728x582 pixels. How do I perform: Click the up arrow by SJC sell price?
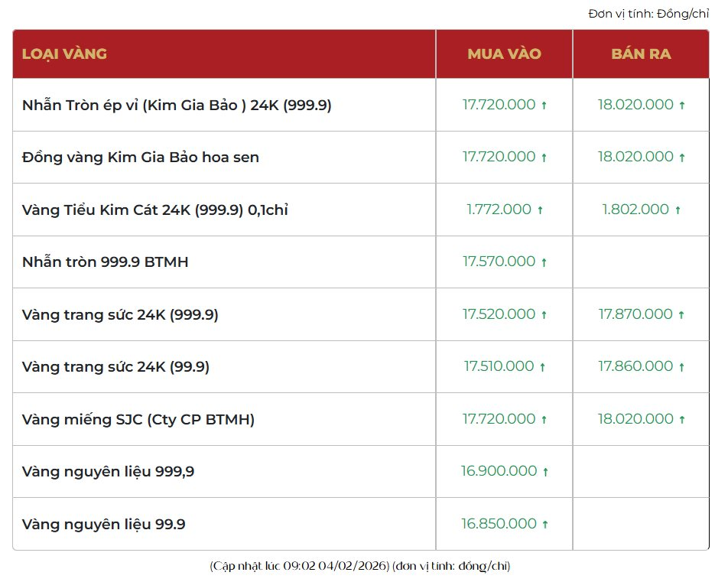tap(681, 420)
